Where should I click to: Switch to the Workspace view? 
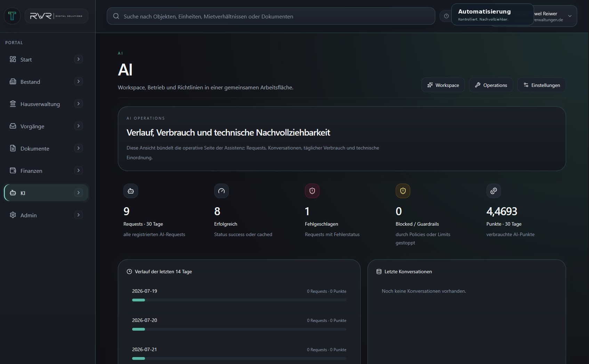443,85
